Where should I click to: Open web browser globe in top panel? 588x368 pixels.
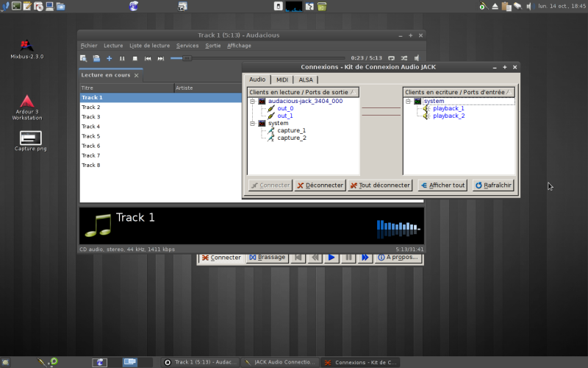tap(134, 6)
